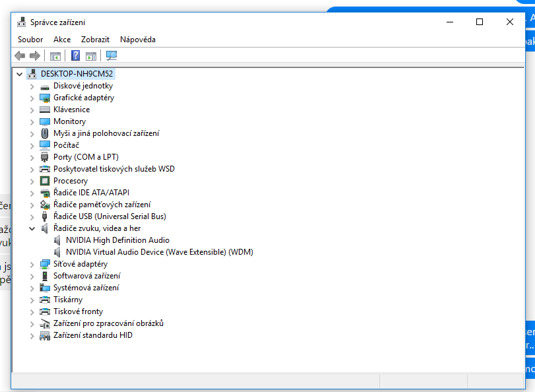The height and width of the screenshot is (392, 535).
Task: Click the Device Manager title bar app icon
Action: (22, 22)
